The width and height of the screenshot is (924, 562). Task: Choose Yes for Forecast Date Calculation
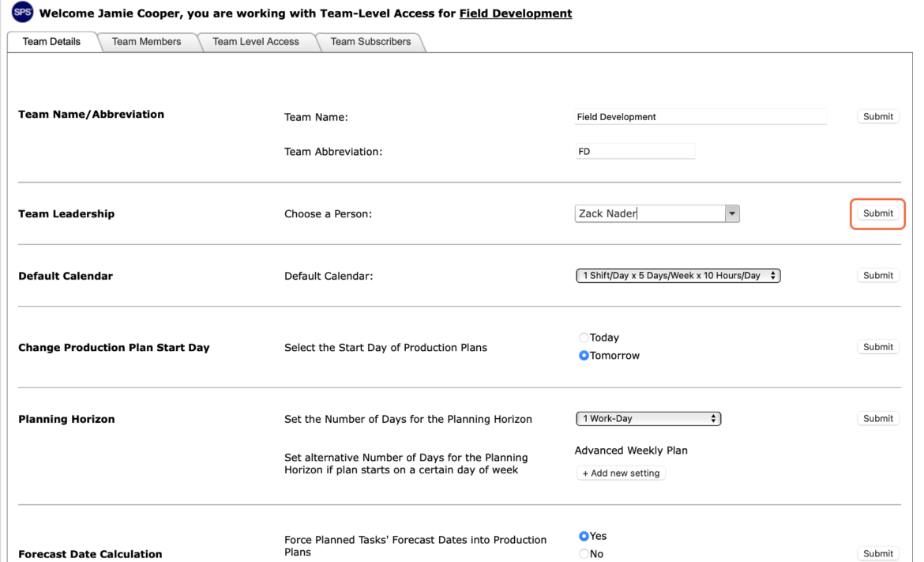[584, 536]
